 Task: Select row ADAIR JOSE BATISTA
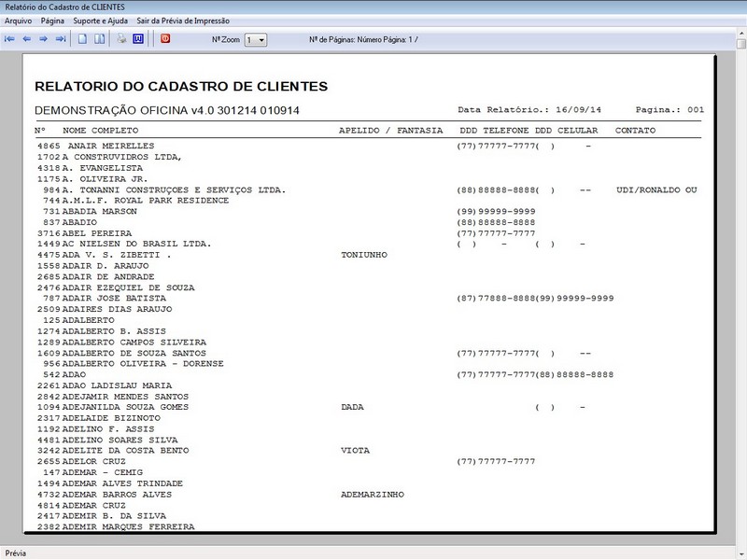(367, 298)
